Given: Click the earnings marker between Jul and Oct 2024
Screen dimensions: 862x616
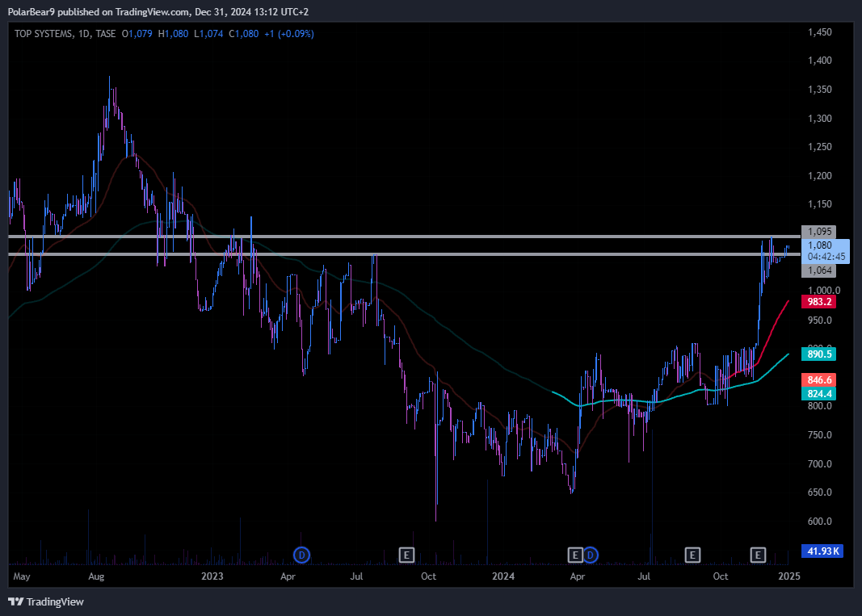Looking at the screenshot, I should pos(692,555).
